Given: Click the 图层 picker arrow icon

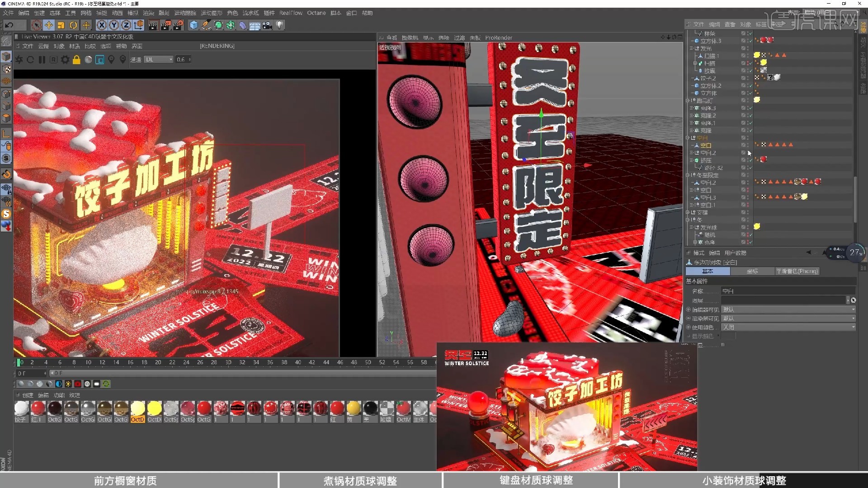Looking at the screenshot, I should [853, 300].
